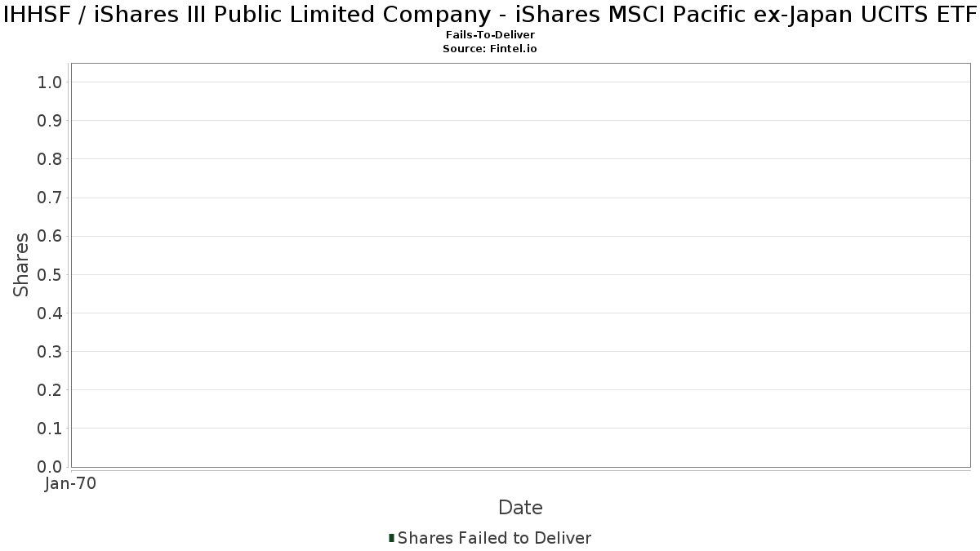This screenshot has width=980, height=551.
Task: Select the Jan-70 x-axis tick label
Action: pos(71,484)
